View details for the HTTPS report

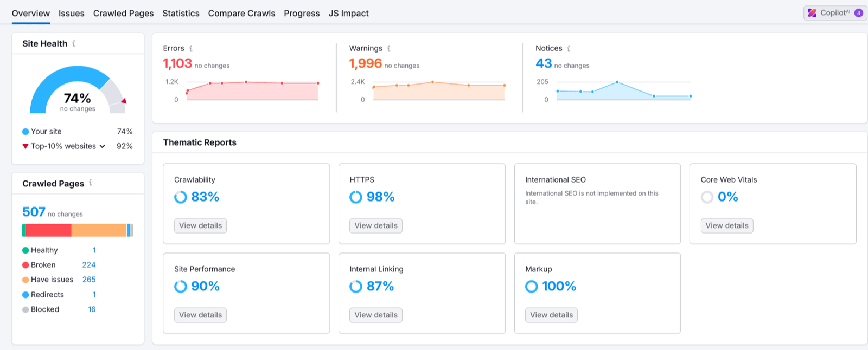pos(376,226)
